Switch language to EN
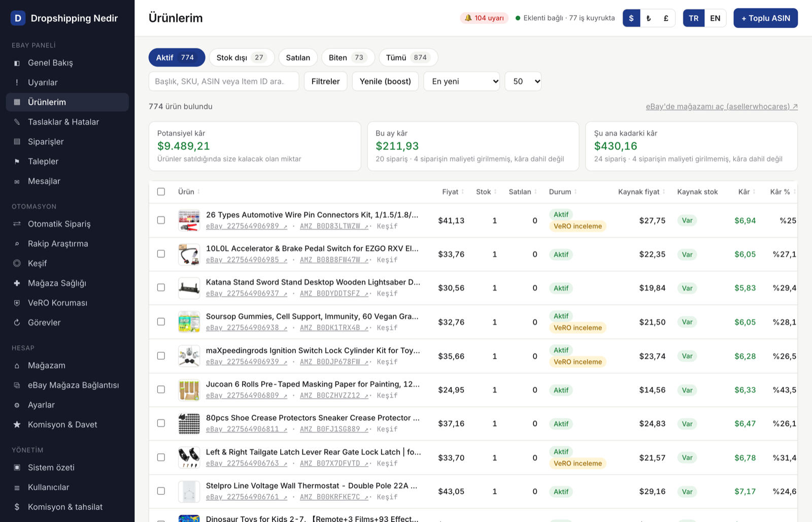The width and height of the screenshot is (812, 522). (x=715, y=18)
